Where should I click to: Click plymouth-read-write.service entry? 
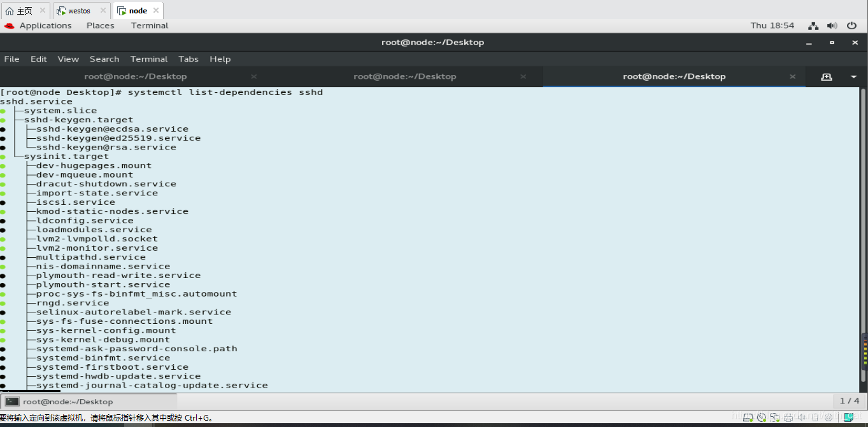pos(118,276)
